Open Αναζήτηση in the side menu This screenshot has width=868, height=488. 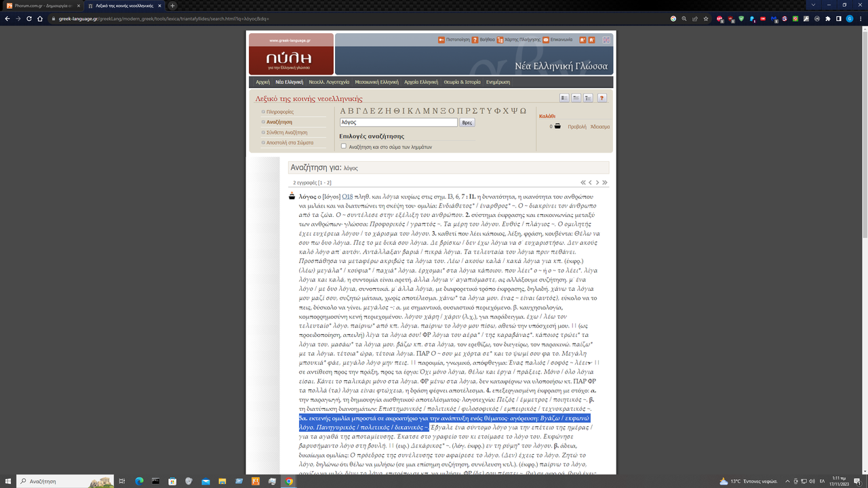point(279,122)
